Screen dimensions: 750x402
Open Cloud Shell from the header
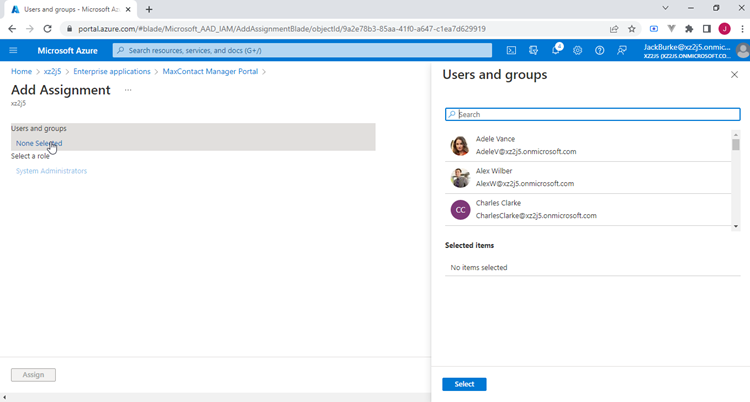pyautogui.click(x=511, y=50)
